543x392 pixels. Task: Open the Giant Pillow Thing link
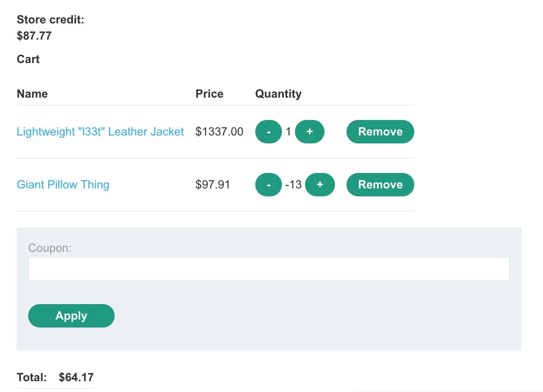pyautogui.click(x=63, y=185)
